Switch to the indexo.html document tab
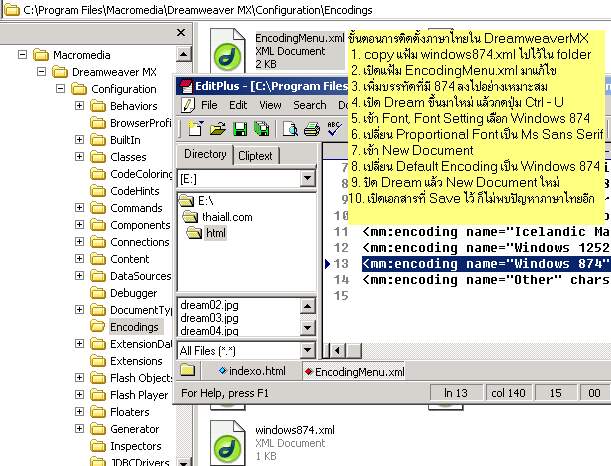 coord(256,372)
